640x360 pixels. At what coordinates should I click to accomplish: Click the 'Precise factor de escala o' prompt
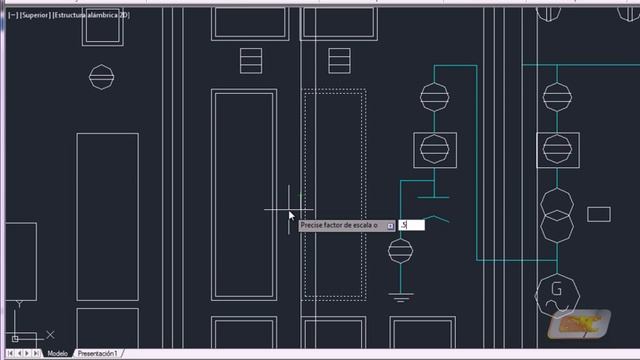(347, 225)
